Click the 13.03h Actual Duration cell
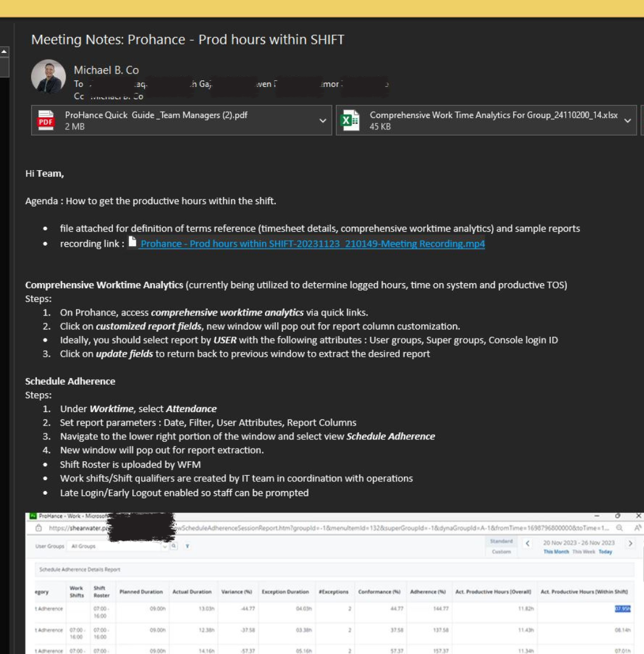 [207, 609]
